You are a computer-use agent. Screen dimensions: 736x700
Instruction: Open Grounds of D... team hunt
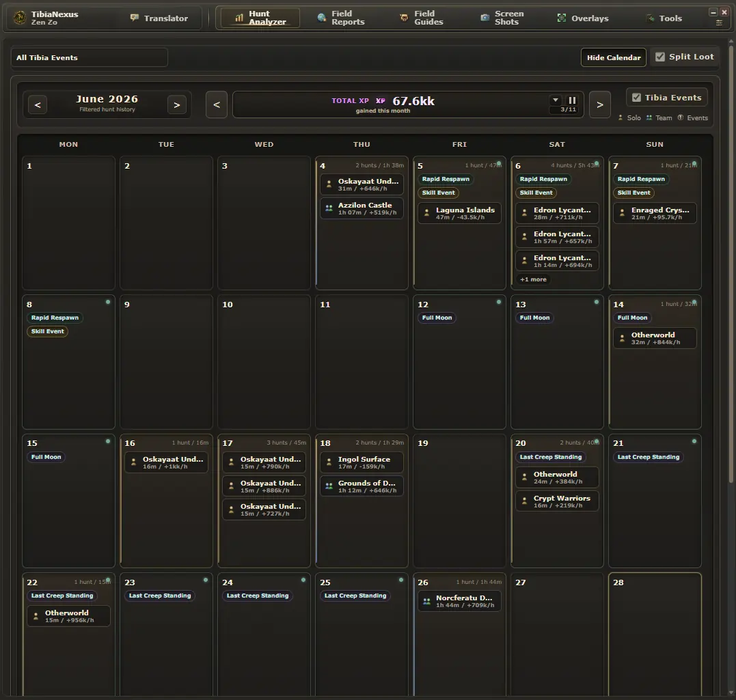click(362, 486)
